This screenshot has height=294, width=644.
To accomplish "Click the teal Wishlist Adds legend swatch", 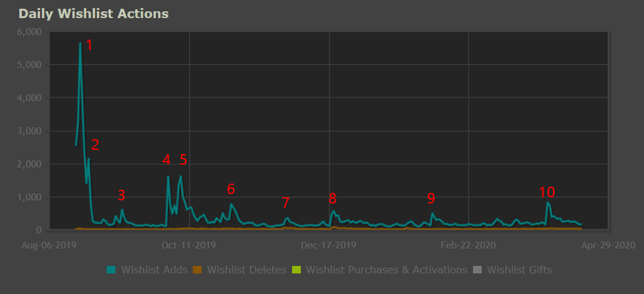I will [x=112, y=270].
